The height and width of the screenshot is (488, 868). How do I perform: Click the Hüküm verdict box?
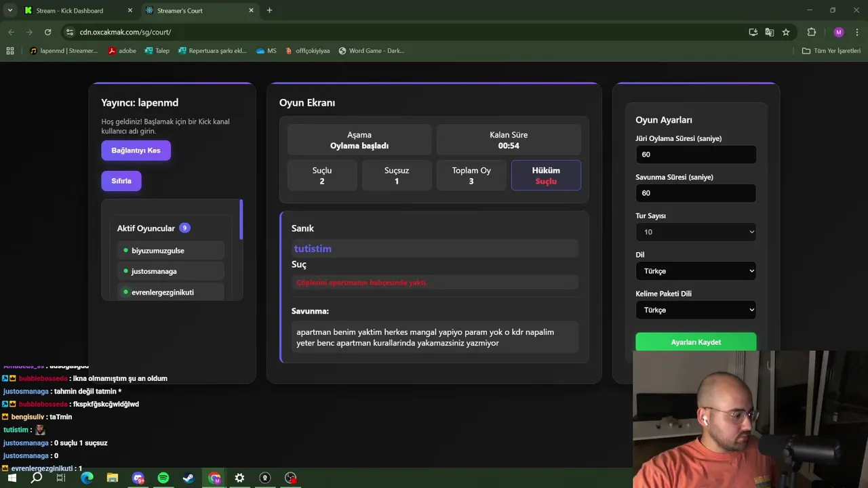(x=546, y=176)
